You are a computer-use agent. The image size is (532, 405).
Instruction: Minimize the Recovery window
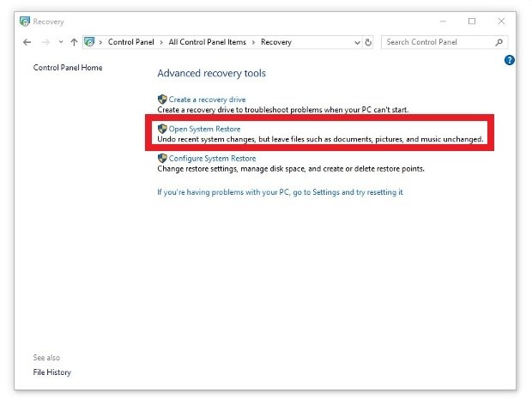(443, 21)
